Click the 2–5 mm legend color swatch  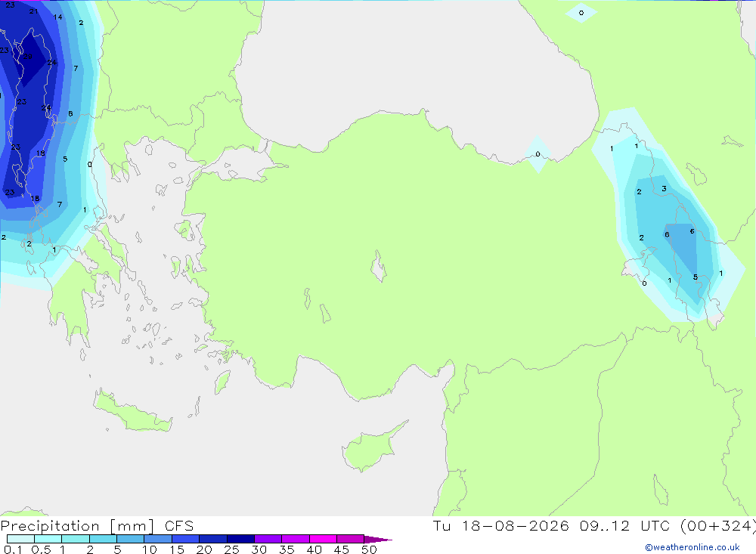tap(103, 539)
